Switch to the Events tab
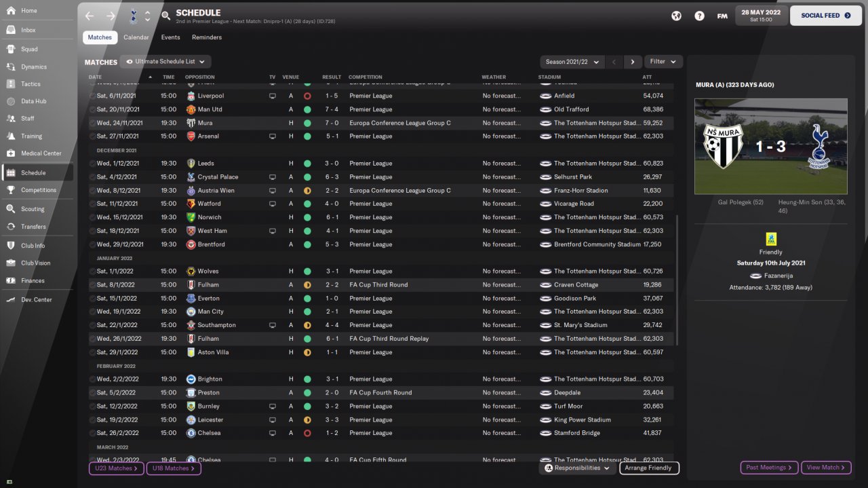The image size is (868, 488). [170, 37]
